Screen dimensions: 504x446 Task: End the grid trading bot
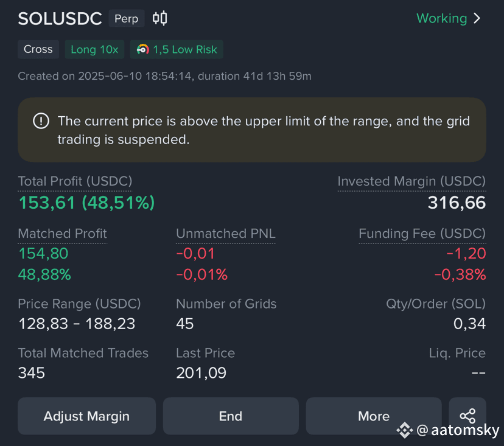click(x=231, y=416)
